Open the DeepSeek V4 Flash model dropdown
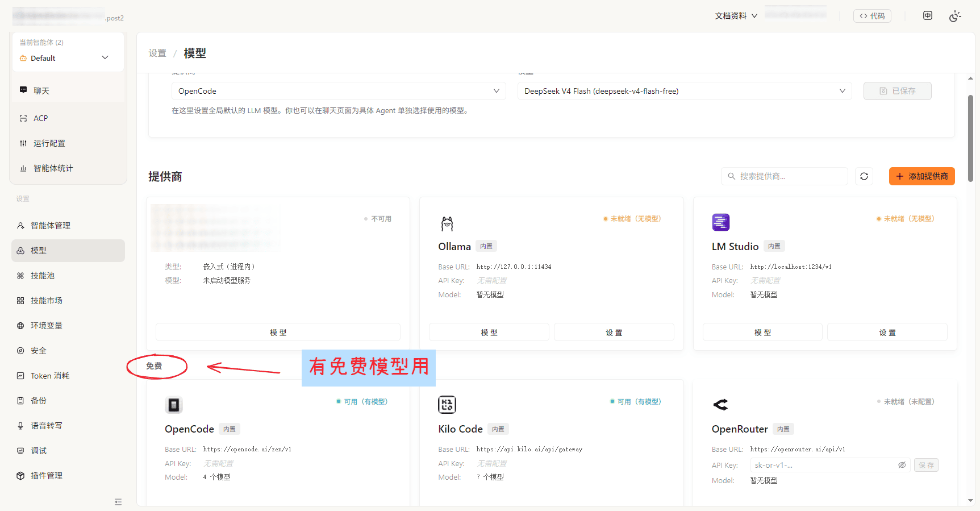 tap(685, 91)
